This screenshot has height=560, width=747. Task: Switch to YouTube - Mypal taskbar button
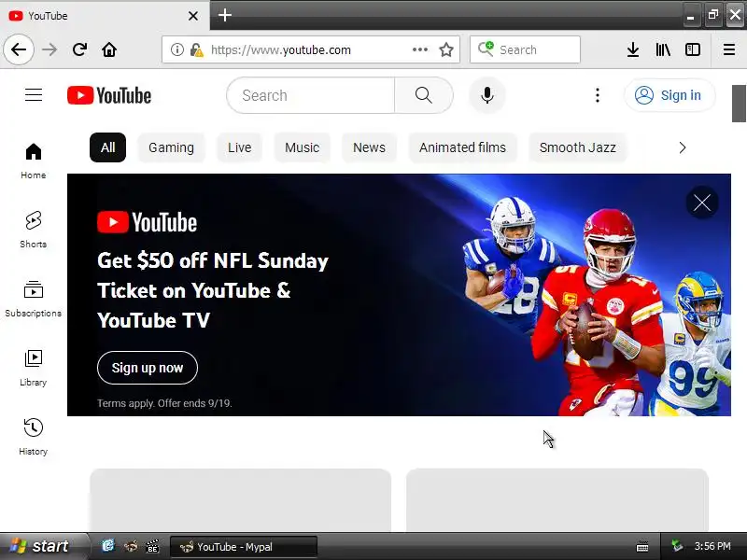[x=243, y=547]
